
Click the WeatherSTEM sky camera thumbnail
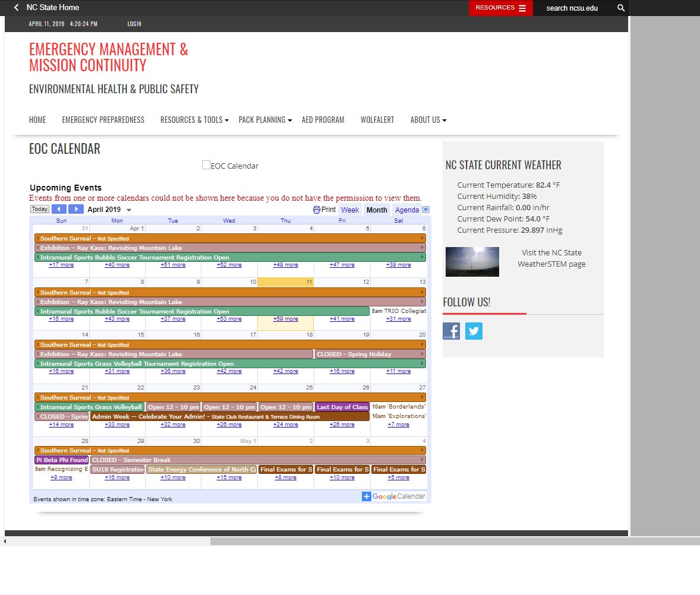472,262
